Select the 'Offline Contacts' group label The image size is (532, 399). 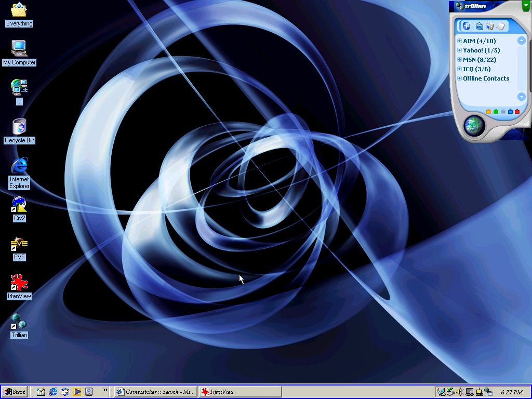(486, 78)
